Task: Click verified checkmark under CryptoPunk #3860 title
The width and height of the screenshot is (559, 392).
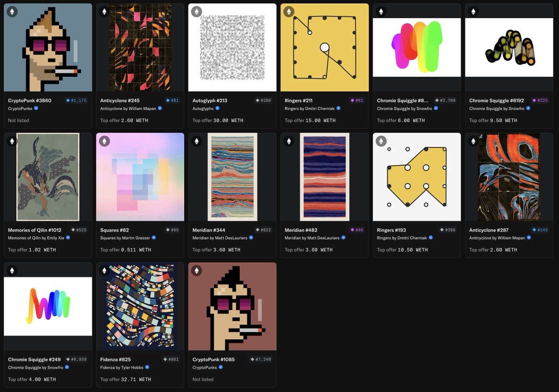Action: point(36,108)
